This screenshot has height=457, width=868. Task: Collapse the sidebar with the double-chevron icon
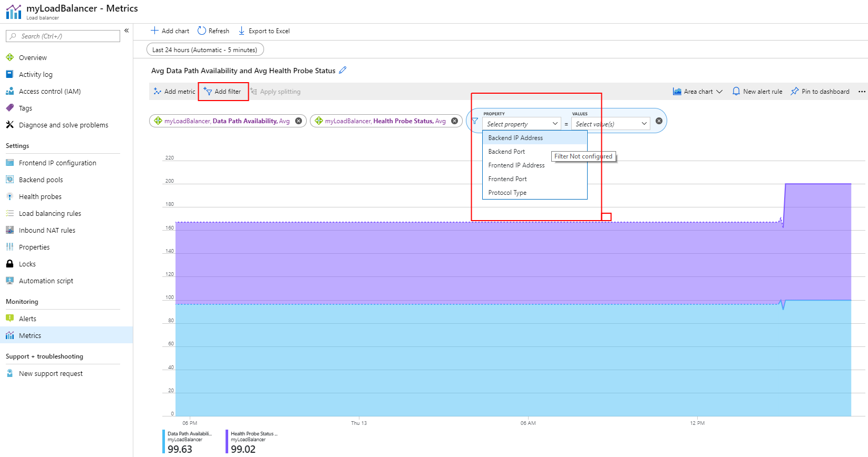point(126,31)
